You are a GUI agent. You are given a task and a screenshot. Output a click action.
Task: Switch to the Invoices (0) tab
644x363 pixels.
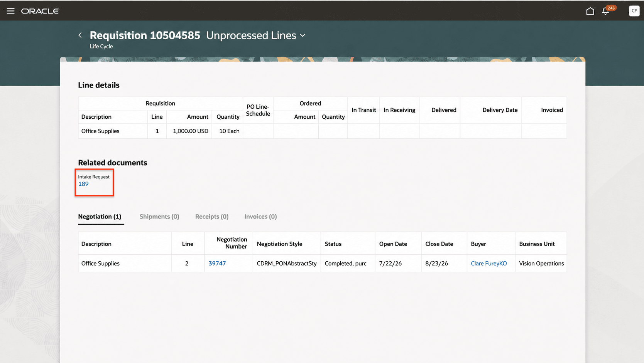point(260,217)
